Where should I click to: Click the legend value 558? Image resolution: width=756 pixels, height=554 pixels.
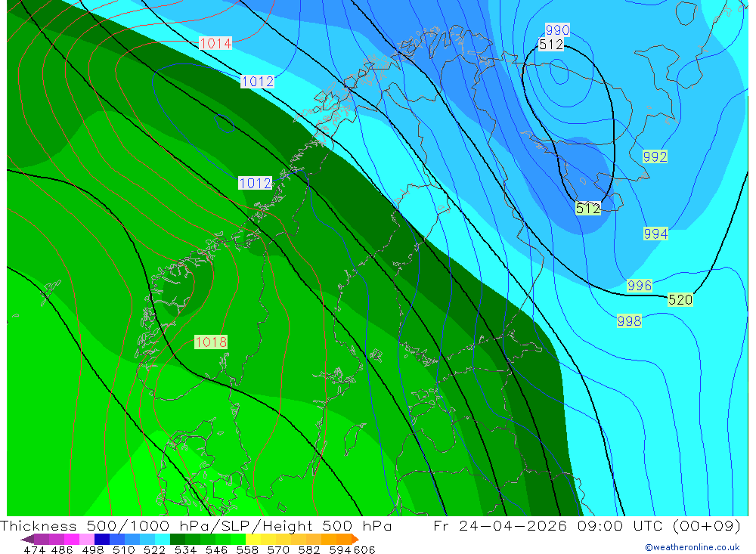point(247,549)
